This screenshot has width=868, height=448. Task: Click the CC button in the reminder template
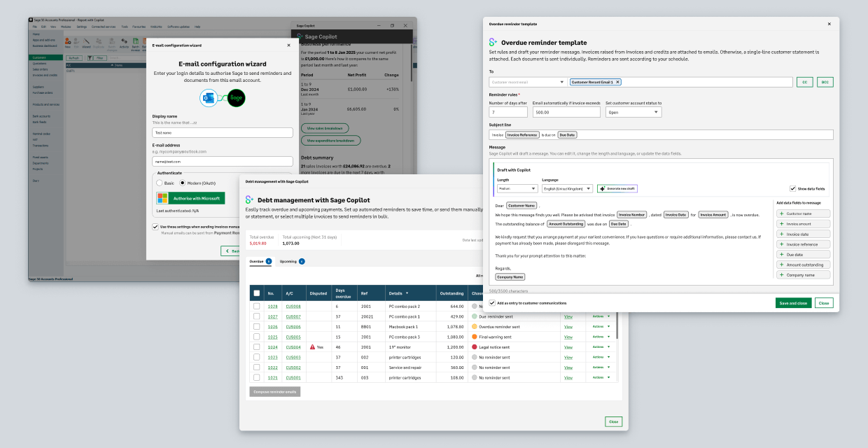click(x=804, y=82)
